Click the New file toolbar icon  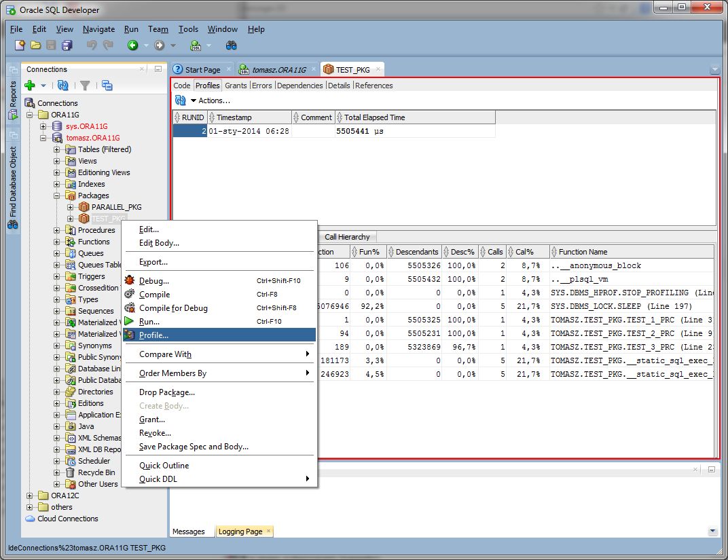point(20,45)
